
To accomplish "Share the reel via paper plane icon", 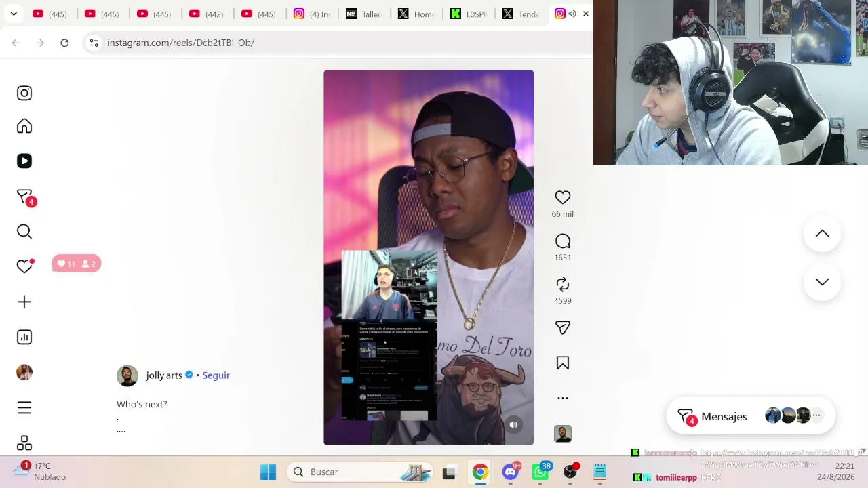I will [x=563, y=328].
